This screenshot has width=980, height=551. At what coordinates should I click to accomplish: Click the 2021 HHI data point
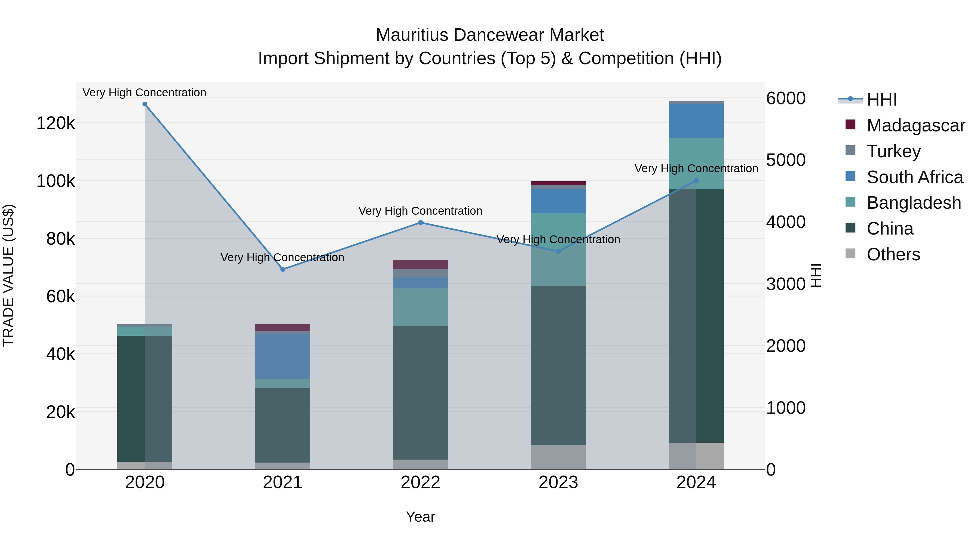[283, 269]
